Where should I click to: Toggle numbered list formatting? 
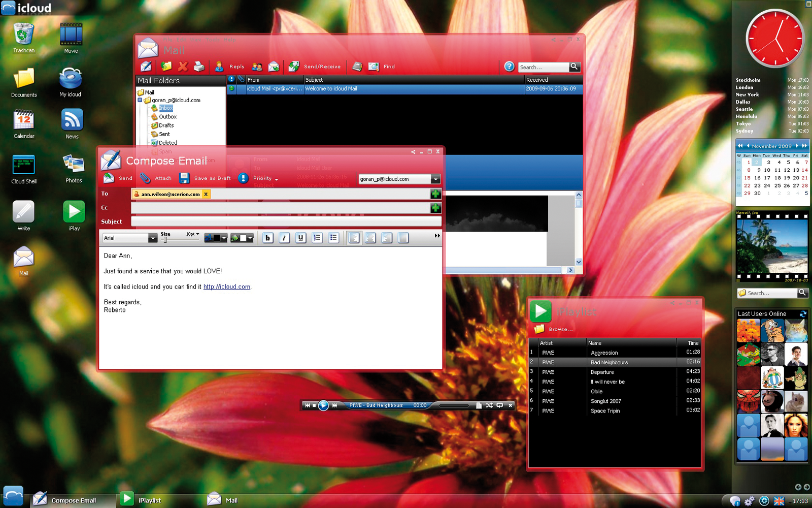(317, 238)
